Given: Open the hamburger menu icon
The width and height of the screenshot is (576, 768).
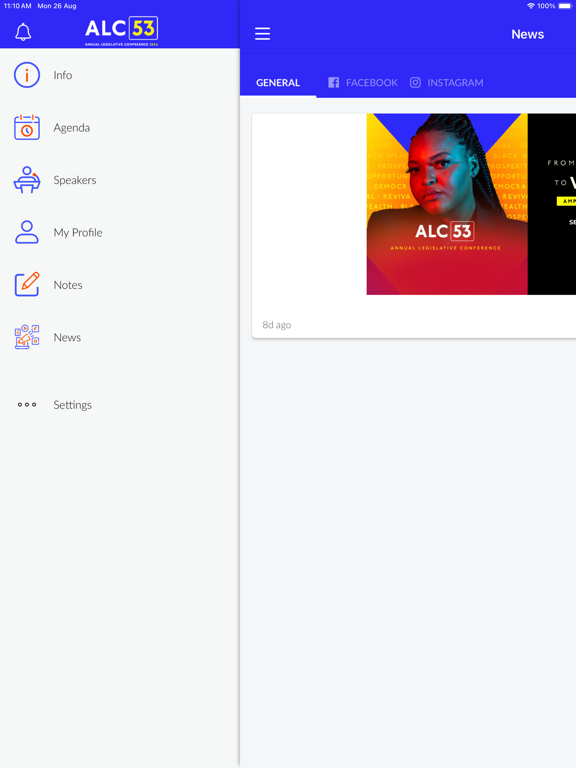Looking at the screenshot, I should pyautogui.click(x=263, y=34).
